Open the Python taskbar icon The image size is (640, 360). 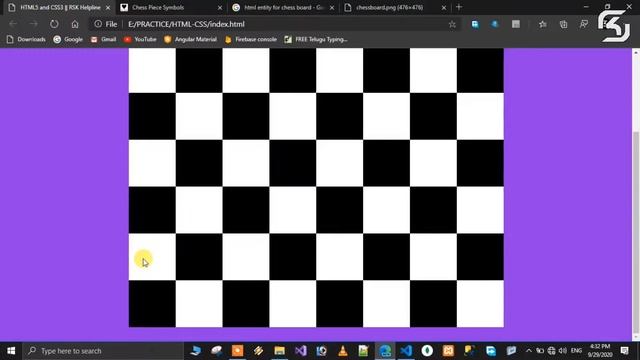coord(469,351)
